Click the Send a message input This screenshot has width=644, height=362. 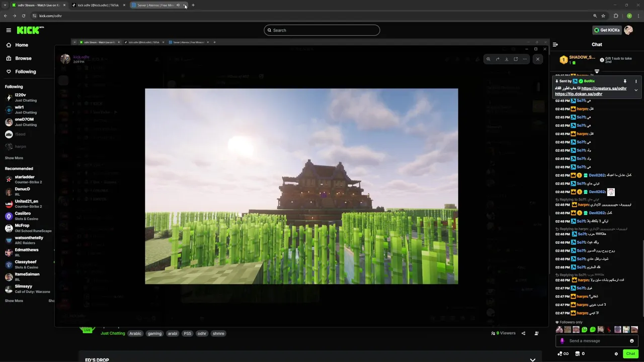597,341
